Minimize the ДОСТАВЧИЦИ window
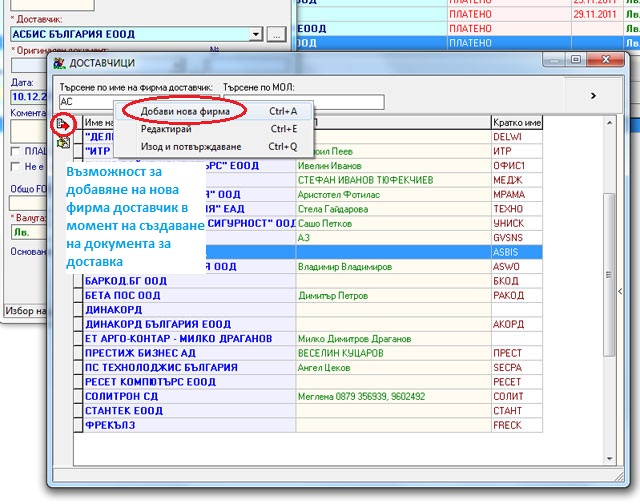This screenshot has width=640, height=504. [x=554, y=60]
